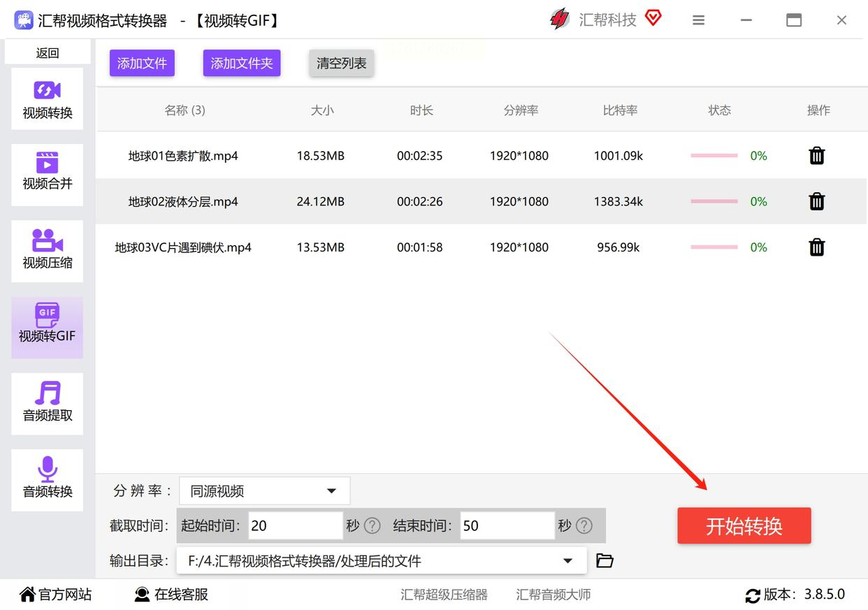The height and width of the screenshot is (610, 868).
Task: Click version refresh icon
Action: [753, 595]
